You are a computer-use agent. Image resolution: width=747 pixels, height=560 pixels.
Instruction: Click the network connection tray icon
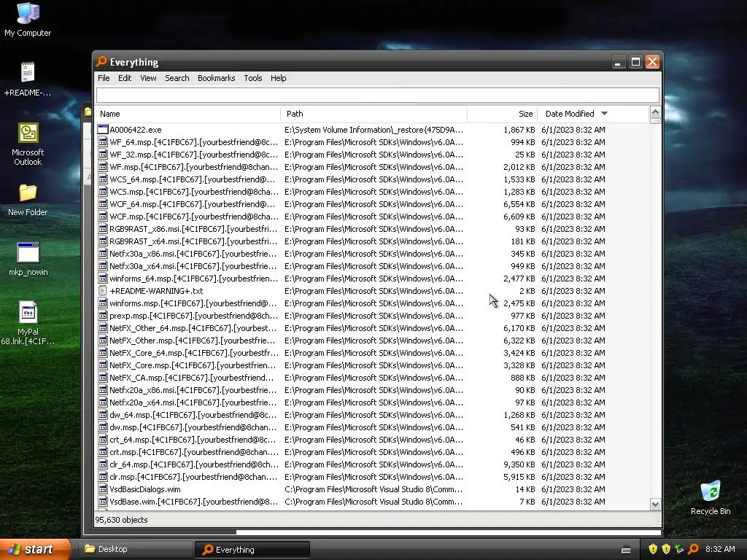point(679,549)
